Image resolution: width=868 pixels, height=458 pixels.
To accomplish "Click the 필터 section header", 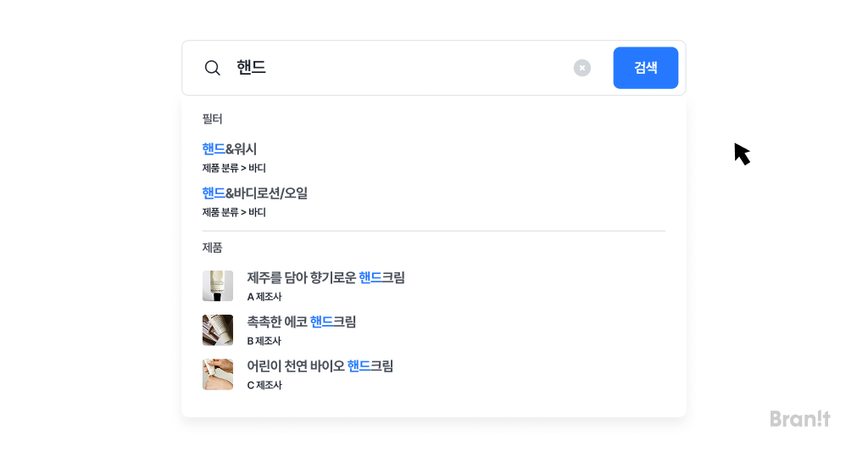I will tap(212, 119).
